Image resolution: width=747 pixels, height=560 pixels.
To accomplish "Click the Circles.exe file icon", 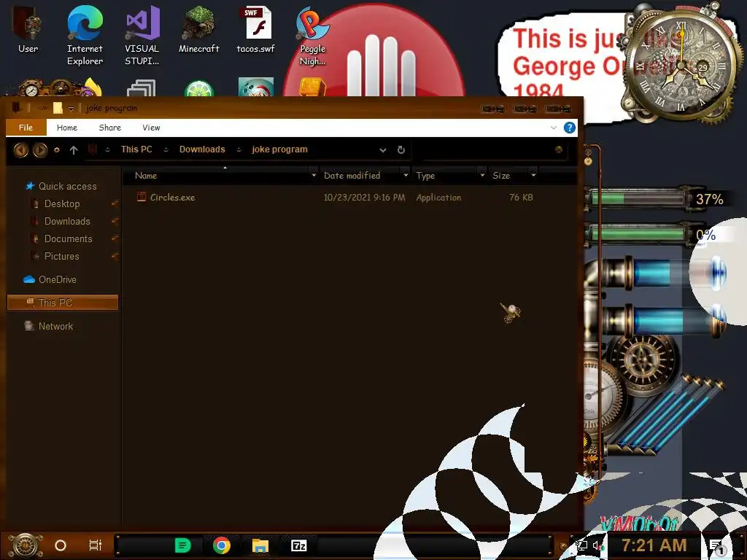I will tap(141, 197).
